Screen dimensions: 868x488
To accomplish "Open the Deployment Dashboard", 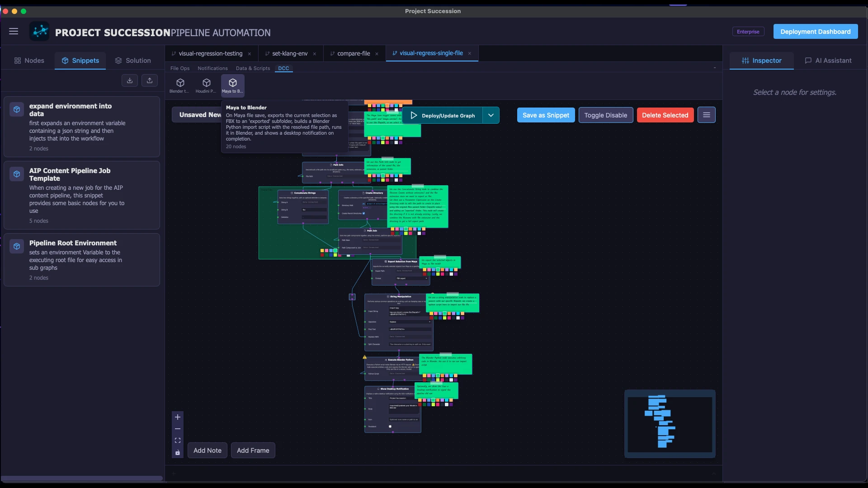I will tap(816, 32).
